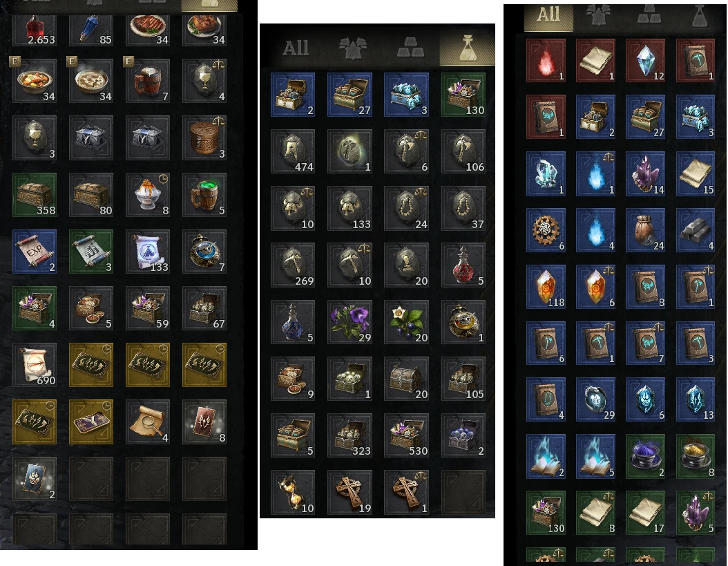Screen dimensions: 728x566
Task: Pick the treasure map with magnifying glass
Action: pyautogui.click(x=148, y=422)
